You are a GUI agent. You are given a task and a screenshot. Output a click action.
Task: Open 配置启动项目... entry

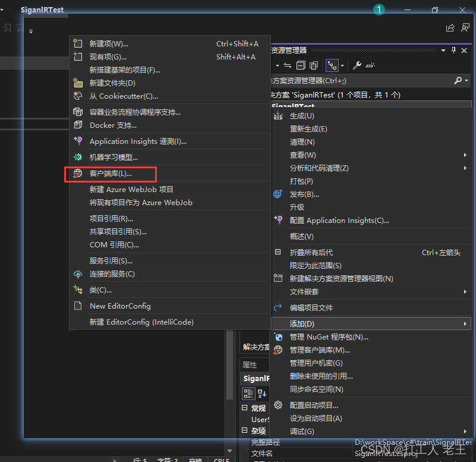pos(371,405)
